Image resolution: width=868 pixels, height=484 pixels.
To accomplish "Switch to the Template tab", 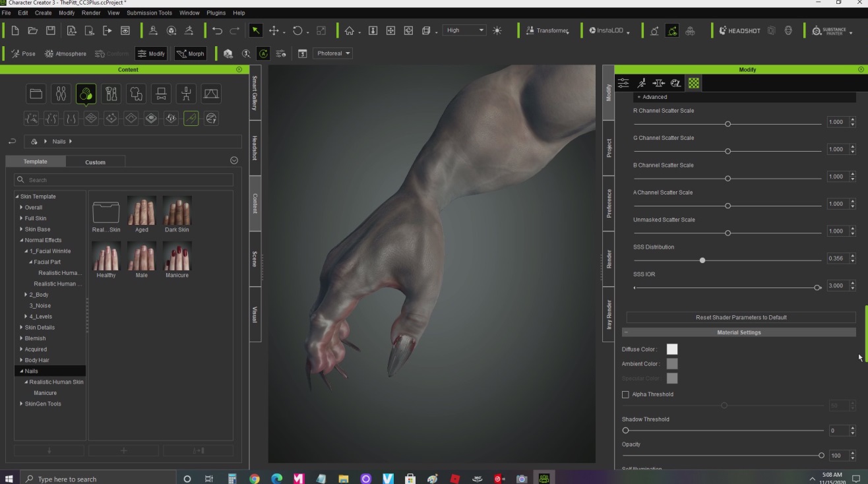I will 36,162.
